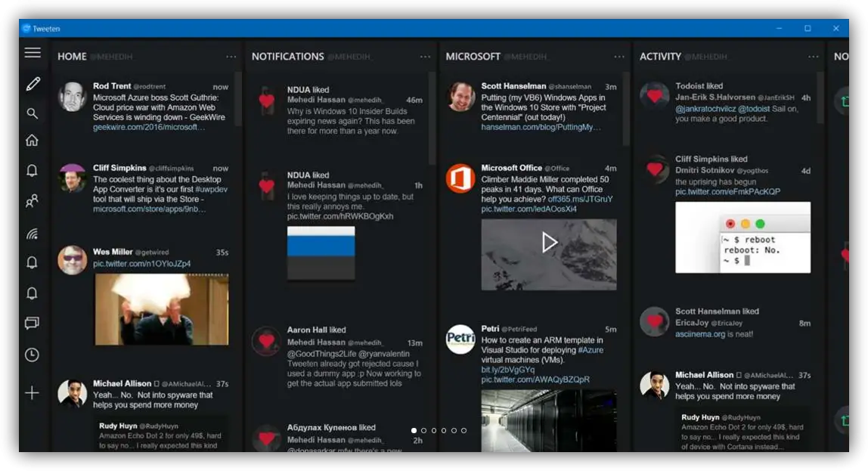Open the Activity column options ellipsis
868x471 pixels.
[x=814, y=57]
